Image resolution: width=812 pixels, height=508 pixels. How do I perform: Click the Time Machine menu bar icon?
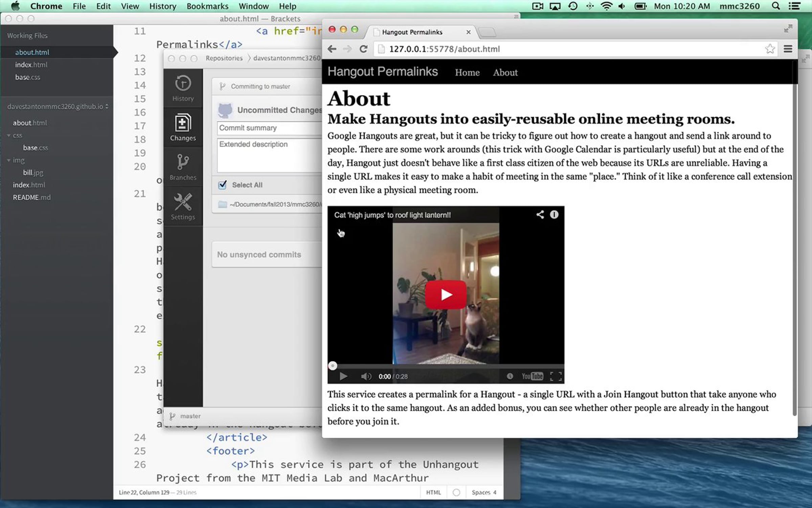coord(573,6)
